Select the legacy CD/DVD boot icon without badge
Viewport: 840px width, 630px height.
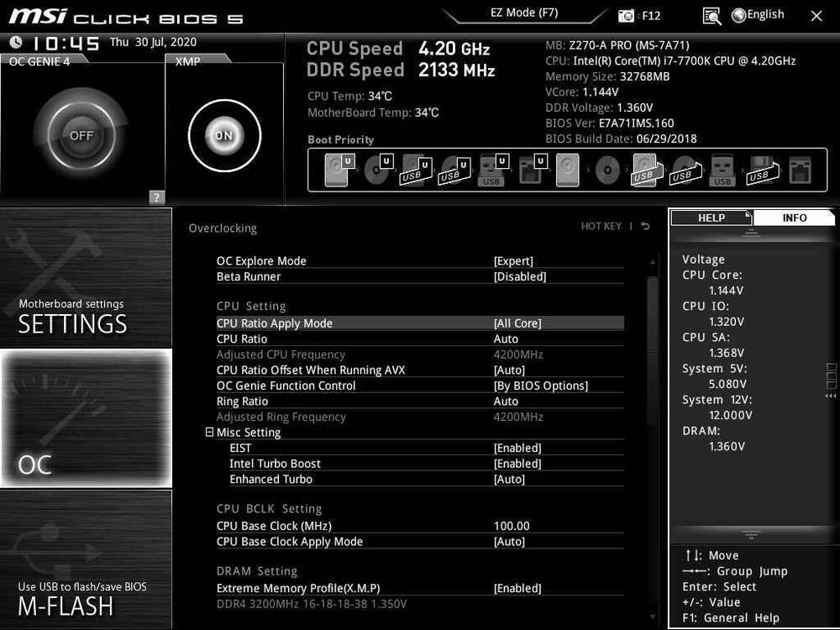point(607,171)
